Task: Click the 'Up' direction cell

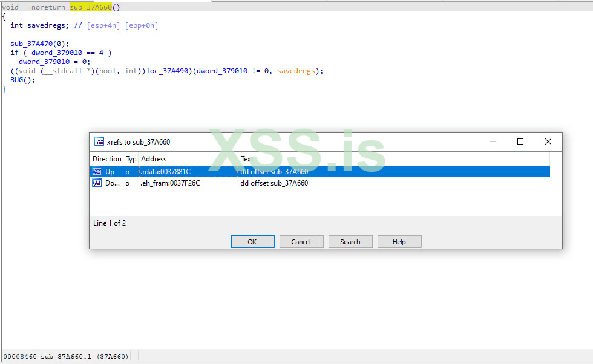Action: [110, 172]
